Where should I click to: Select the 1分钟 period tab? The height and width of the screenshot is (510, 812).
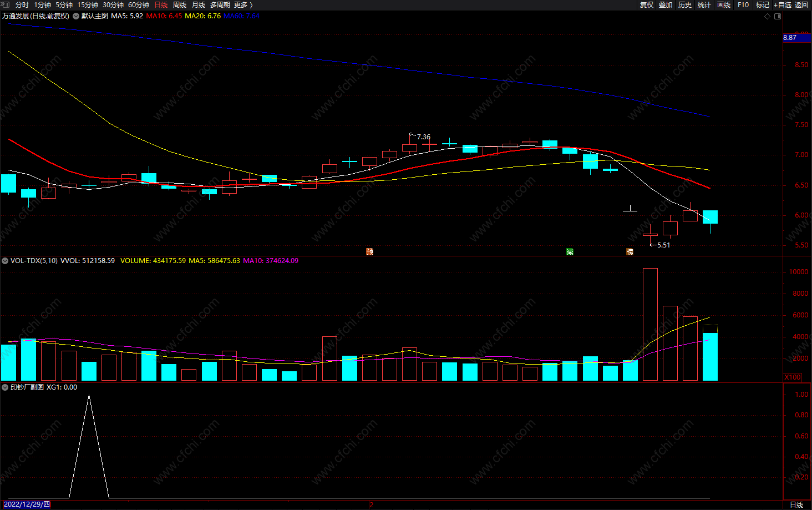(42, 4)
